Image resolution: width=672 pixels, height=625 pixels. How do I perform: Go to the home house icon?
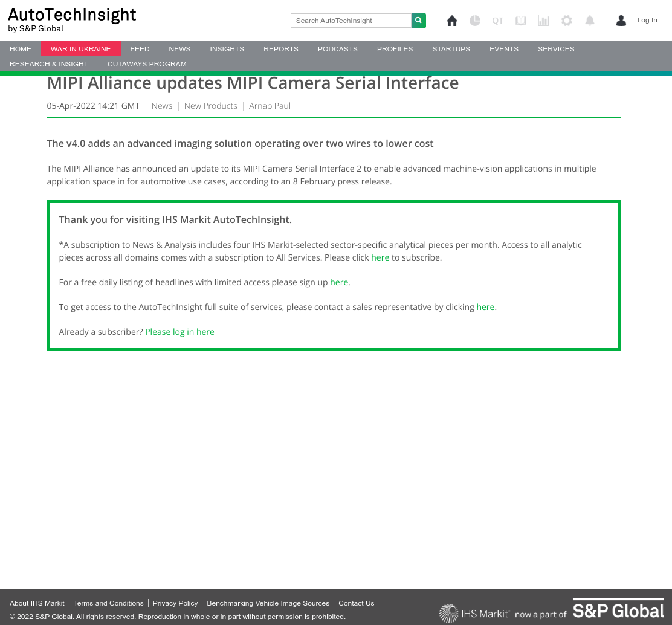pos(451,21)
